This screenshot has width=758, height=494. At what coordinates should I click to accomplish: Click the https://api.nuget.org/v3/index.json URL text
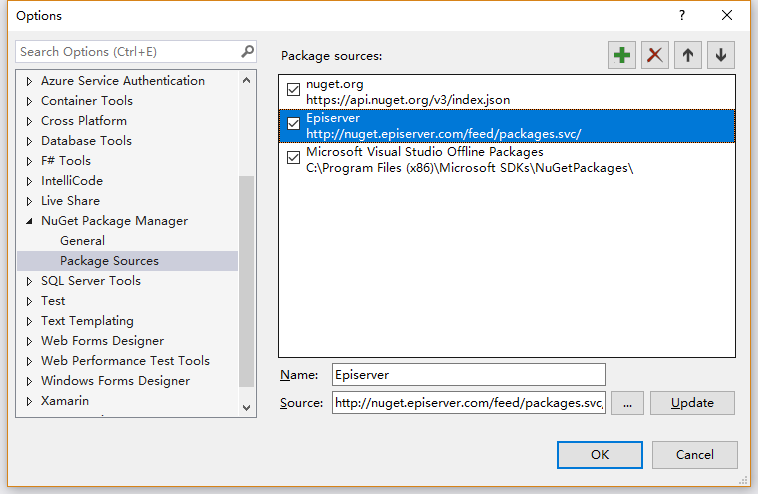coord(408,100)
